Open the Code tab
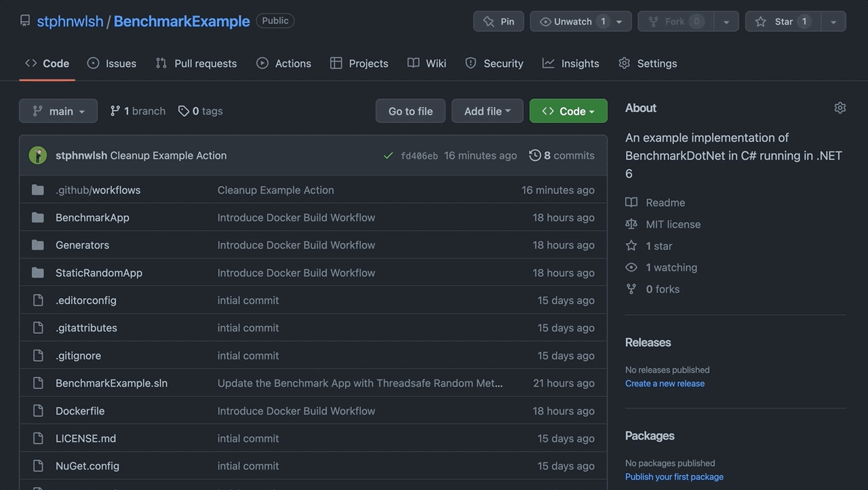This screenshot has height=490, width=868. 47,63
